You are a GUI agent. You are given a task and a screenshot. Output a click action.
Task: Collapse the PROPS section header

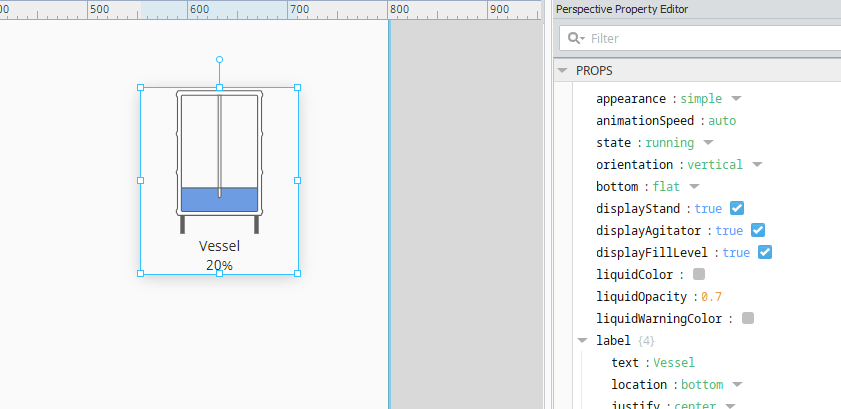coord(563,71)
